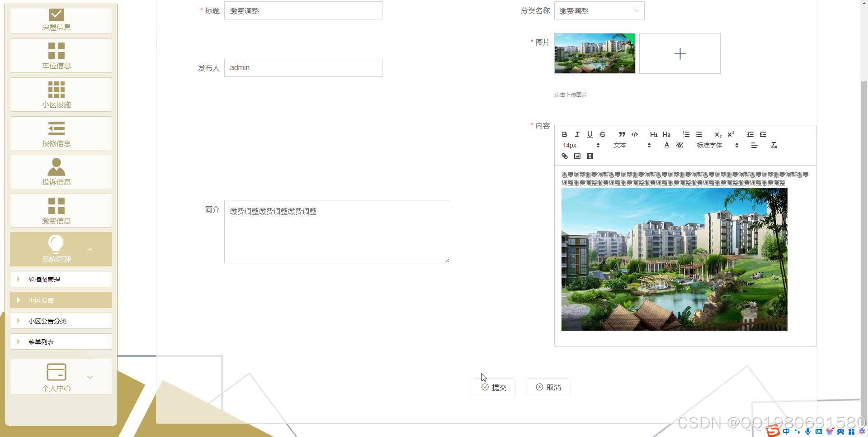
Task: Open the 分类名称 category dropdown
Action: pos(599,10)
